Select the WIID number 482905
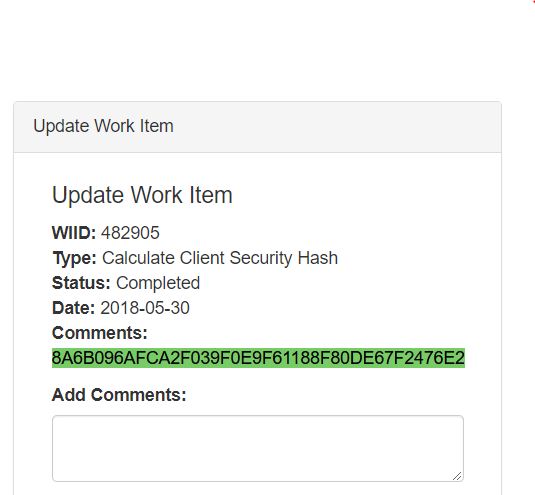This screenshot has height=495, width=535. point(130,233)
